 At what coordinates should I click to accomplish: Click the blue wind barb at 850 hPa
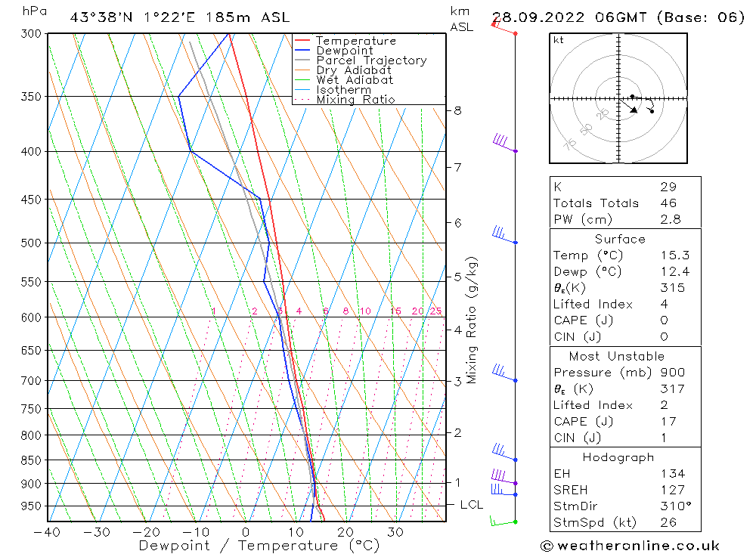[x=505, y=452]
